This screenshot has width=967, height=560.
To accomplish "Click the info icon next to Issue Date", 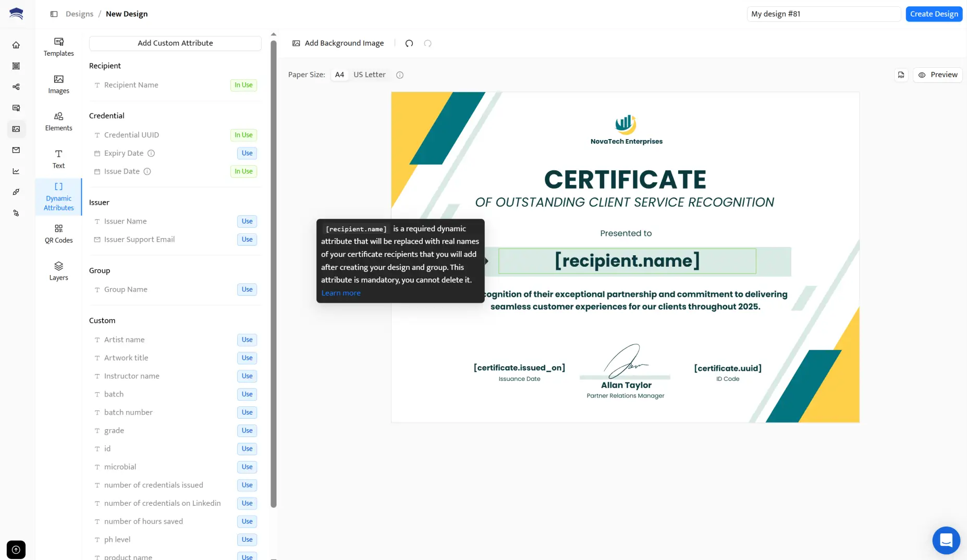I will tap(148, 171).
